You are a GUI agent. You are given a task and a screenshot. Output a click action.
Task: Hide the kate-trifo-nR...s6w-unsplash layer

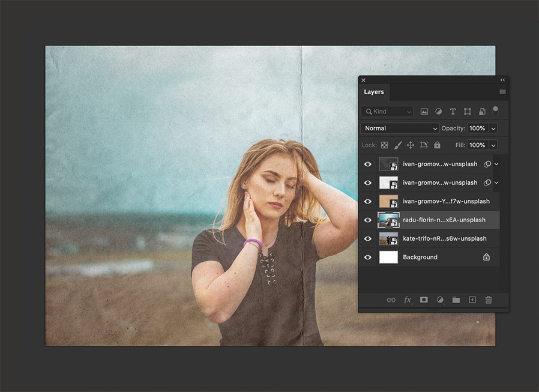coord(367,238)
